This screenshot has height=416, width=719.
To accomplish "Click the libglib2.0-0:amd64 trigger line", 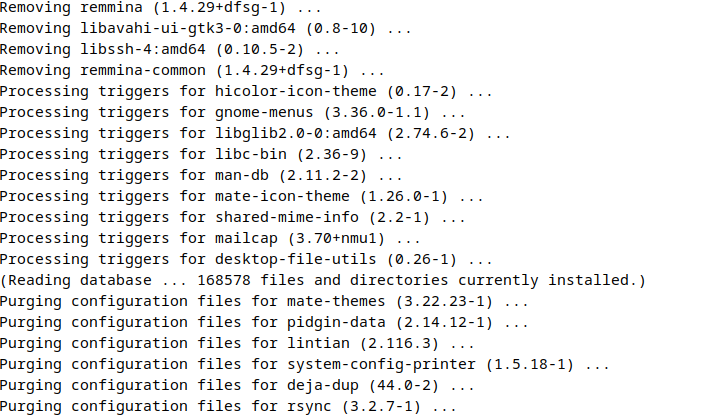I will [x=255, y=134].
